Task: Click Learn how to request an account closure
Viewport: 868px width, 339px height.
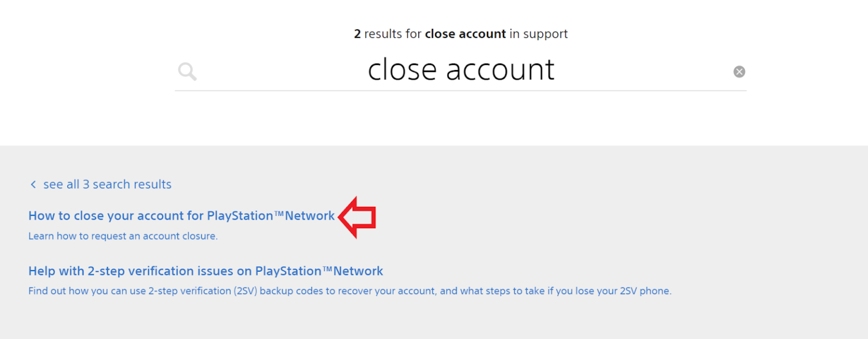Action: point(123,236)
